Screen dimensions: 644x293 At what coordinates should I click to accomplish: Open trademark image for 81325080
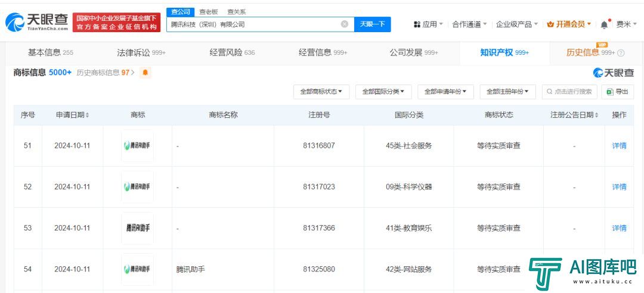click(x=138, y=269)
